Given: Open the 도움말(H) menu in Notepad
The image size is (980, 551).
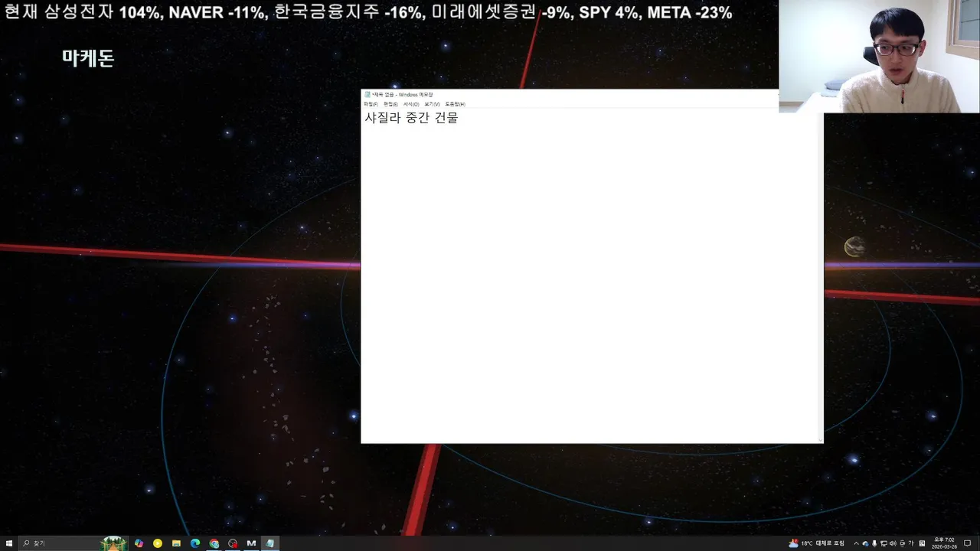Looking at the screenshot, I should click(x=455, y=104).
